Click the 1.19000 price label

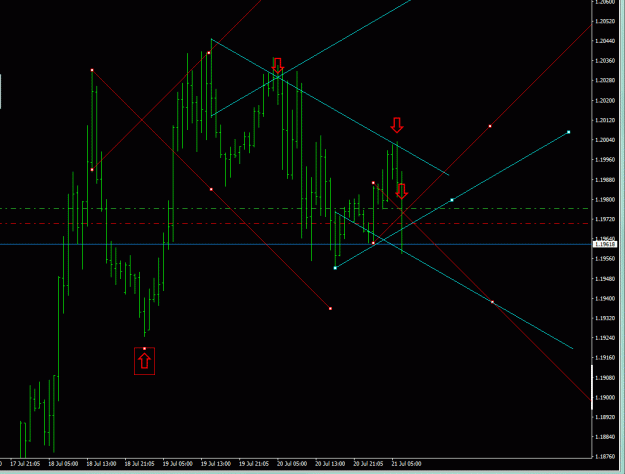coord(605,397)
